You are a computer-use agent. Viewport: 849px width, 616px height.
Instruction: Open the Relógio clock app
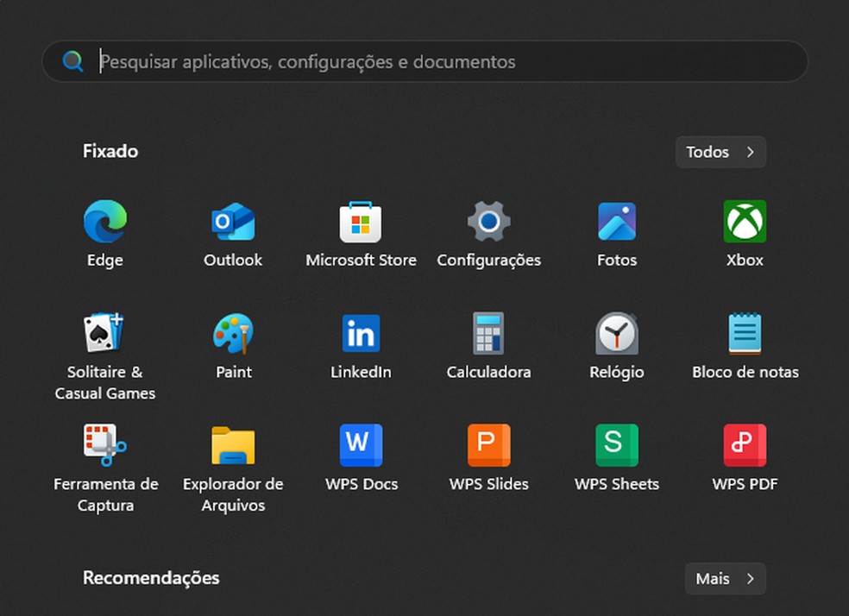click(617, 334)
